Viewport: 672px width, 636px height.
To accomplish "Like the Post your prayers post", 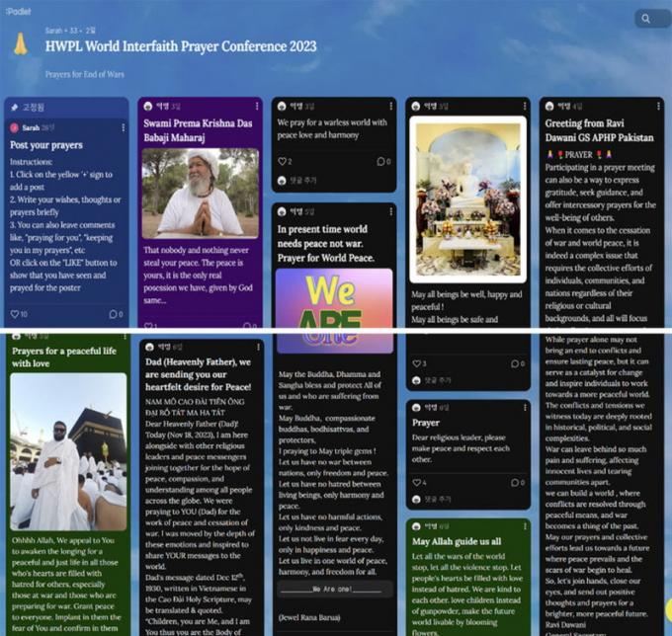I will [x=15, y=314].
